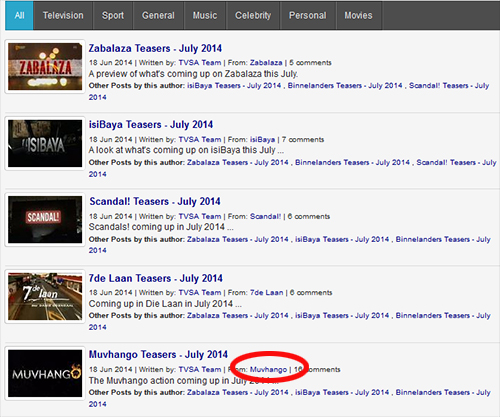Viewport: 500px width, 417px height.
Task: Open the Zabalaza show link after From:
Action: 266,63
